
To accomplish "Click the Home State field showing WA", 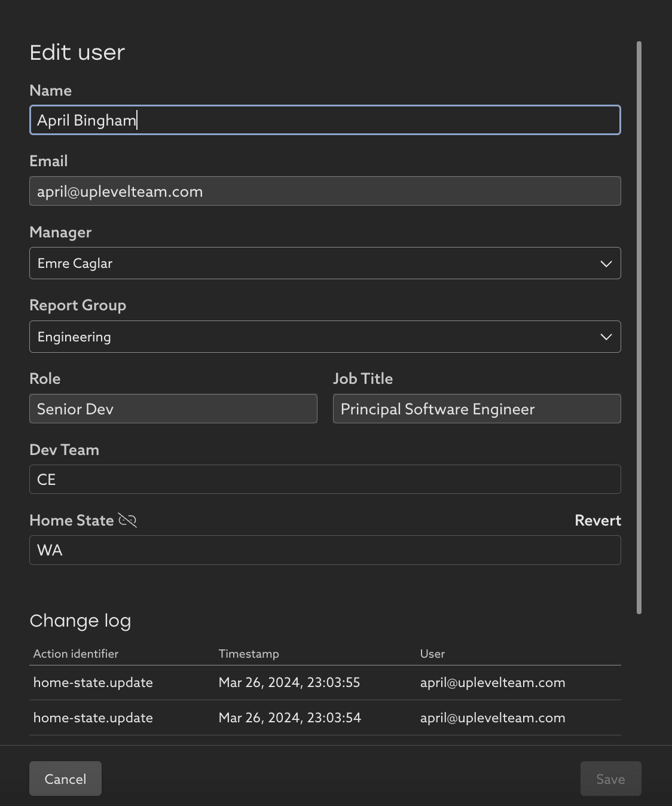I will [325, 550].
